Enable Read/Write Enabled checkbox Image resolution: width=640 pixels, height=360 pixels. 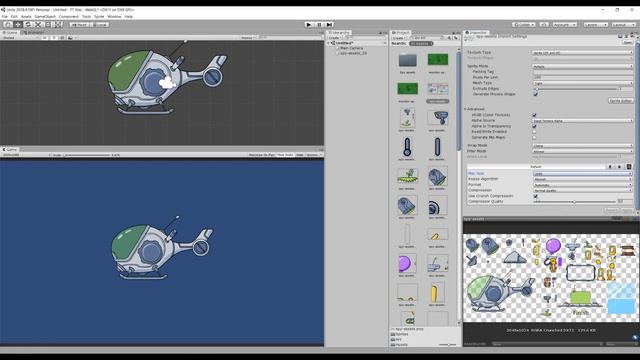534,132
